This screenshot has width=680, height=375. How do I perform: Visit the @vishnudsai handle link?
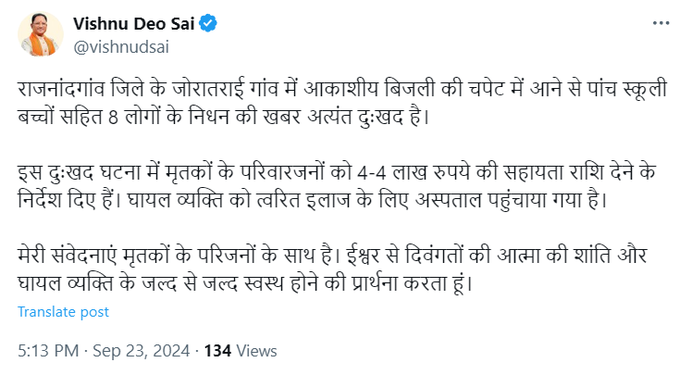121,47
